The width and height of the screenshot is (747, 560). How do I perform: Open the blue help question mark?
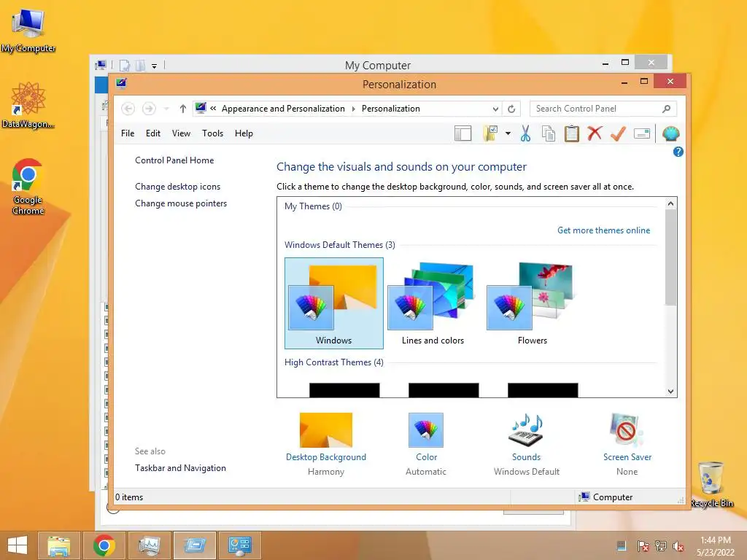(678, 152)
